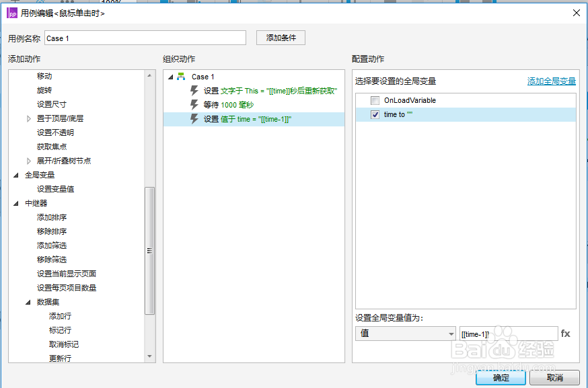Screen dimensions: 588x388
Task: Select the 标记行 action
Action: (x=60, y=331)
